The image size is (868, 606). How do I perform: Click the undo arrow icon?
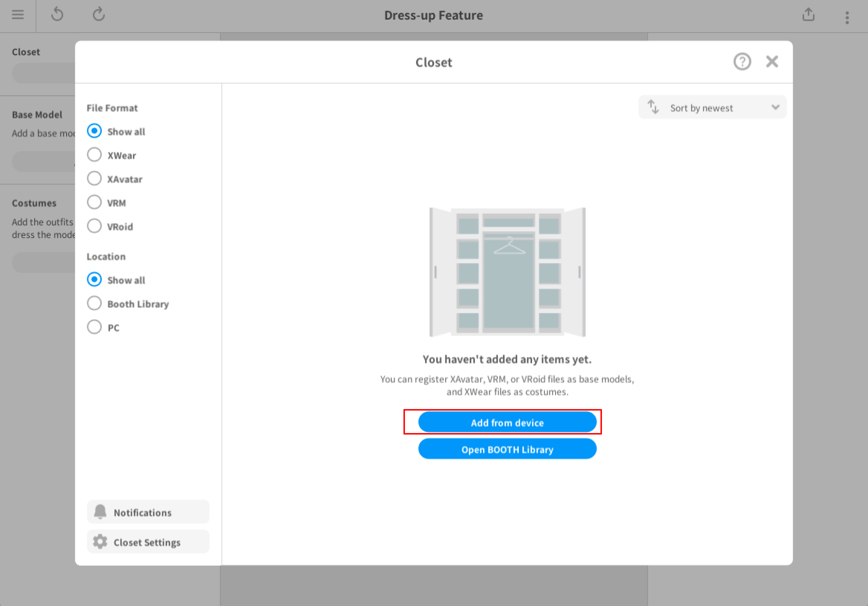coord(57,15)
